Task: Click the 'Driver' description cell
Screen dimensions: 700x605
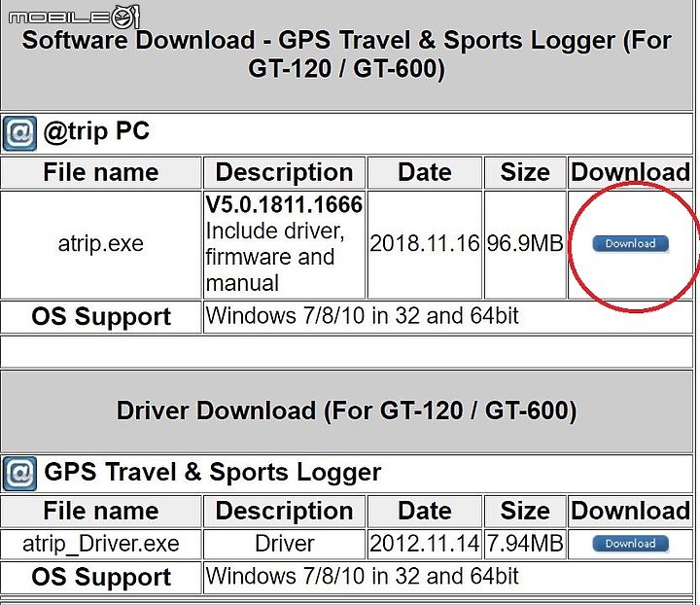Action: pos(284,544)
